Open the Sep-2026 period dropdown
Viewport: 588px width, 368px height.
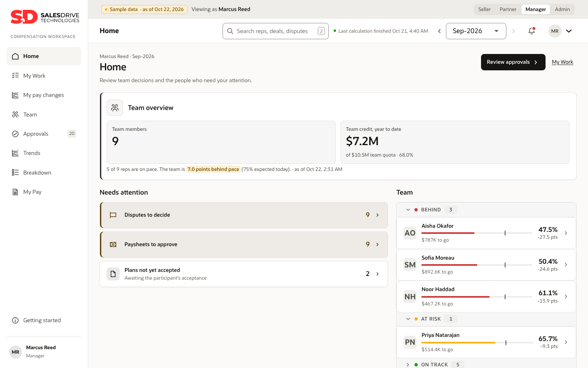[x=476, y=31]
